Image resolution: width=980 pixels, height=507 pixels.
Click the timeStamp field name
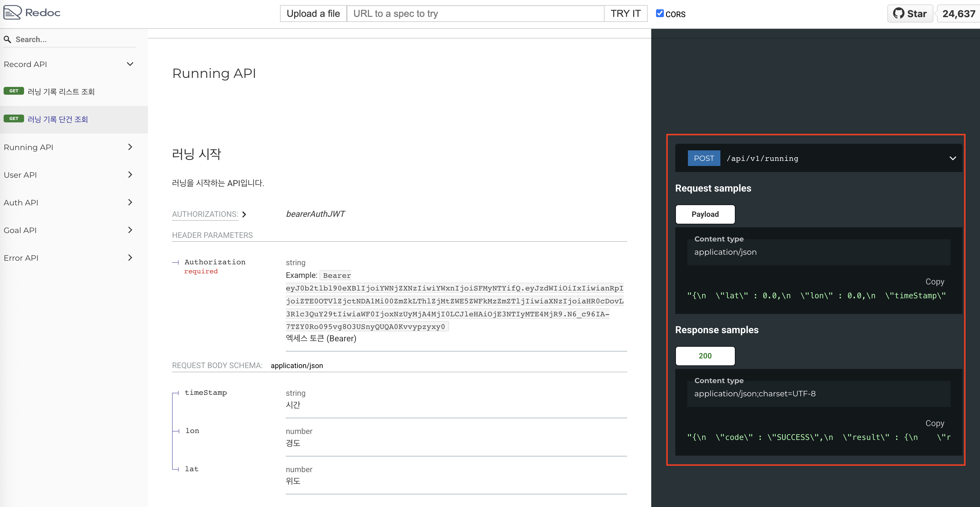point(205,392)
